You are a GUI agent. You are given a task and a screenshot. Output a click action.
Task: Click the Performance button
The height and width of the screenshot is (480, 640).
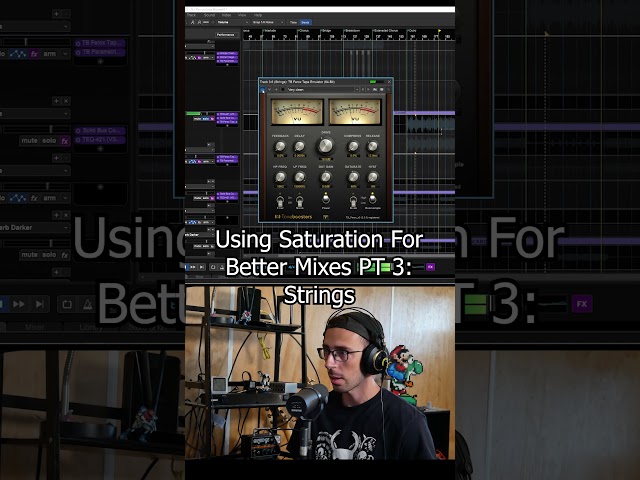tap(226, 35)
